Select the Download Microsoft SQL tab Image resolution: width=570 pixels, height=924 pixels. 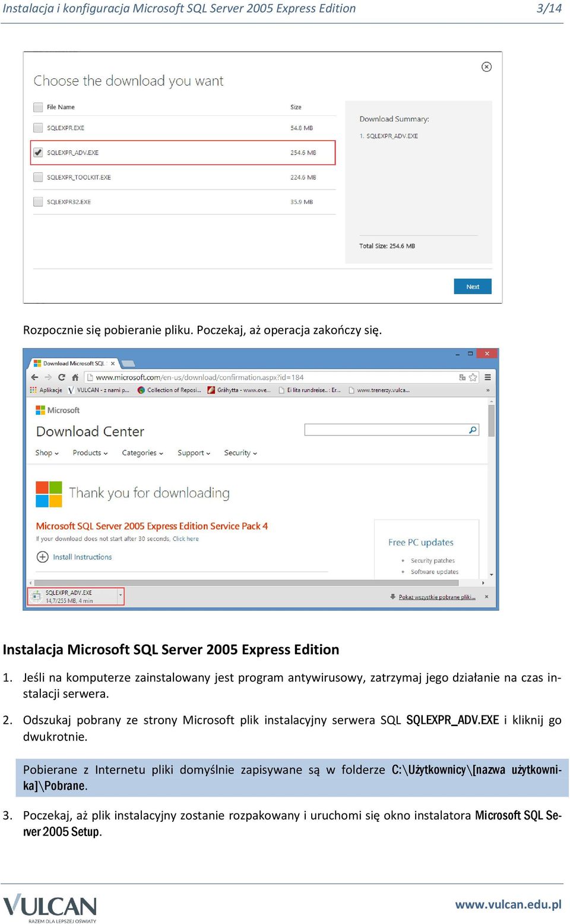pyautogui.click(x=73, y=364)
